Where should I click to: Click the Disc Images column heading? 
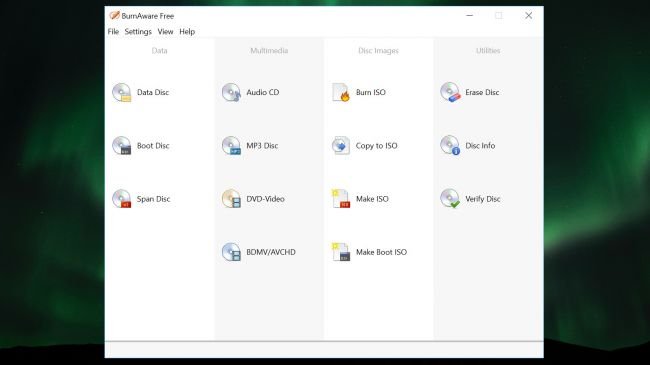pyautogui.click(x=378, y=51)
